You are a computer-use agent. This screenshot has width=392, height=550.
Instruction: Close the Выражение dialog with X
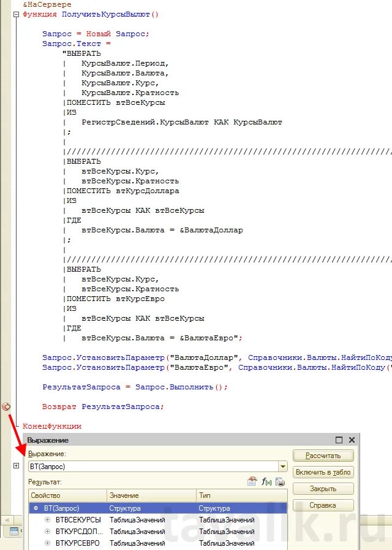tap(352, 440)
